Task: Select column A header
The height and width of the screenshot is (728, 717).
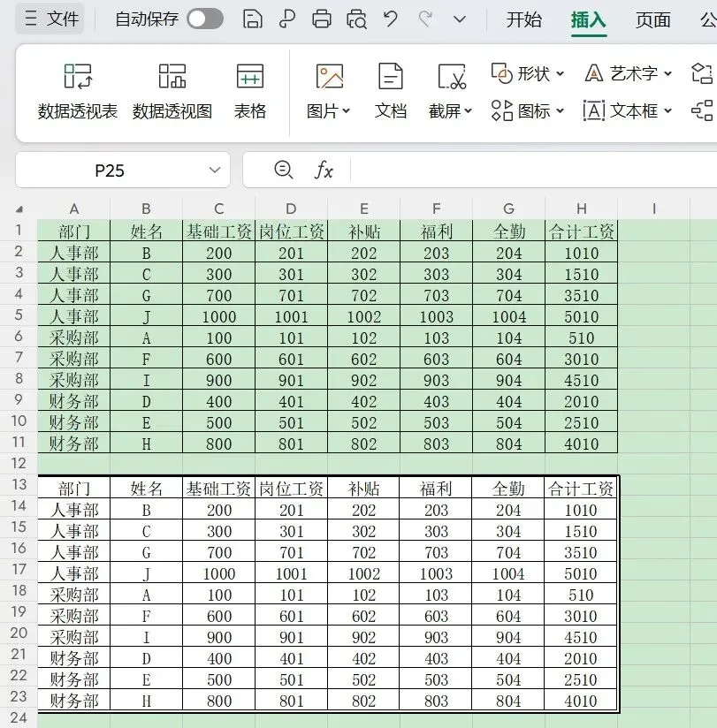Action: click(74, 209)
